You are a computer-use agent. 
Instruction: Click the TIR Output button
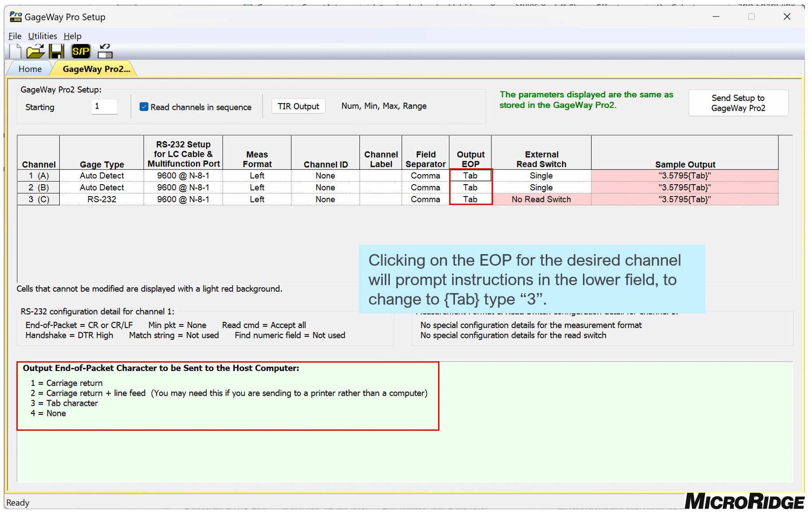(x=299, y=106)
